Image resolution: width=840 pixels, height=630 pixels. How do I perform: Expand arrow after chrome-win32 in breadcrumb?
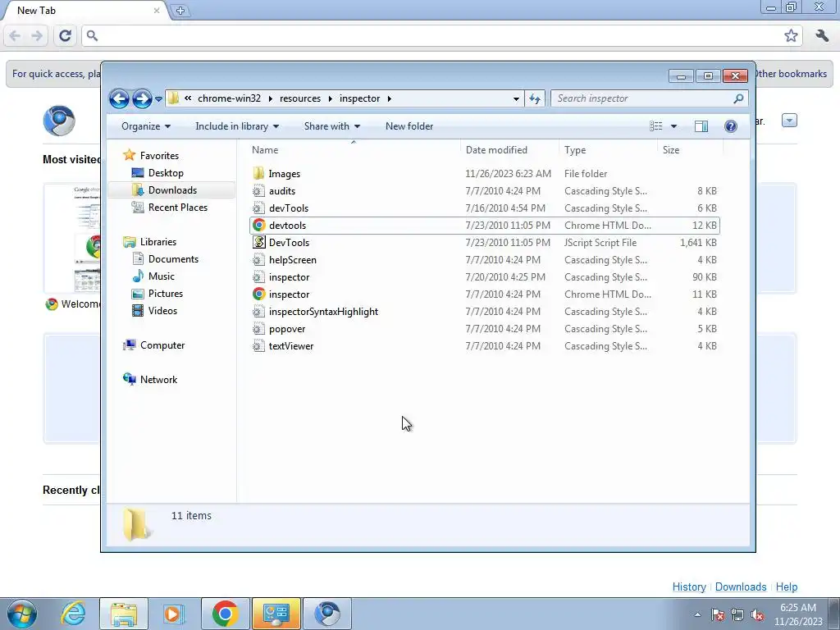(x=270, y=98)
